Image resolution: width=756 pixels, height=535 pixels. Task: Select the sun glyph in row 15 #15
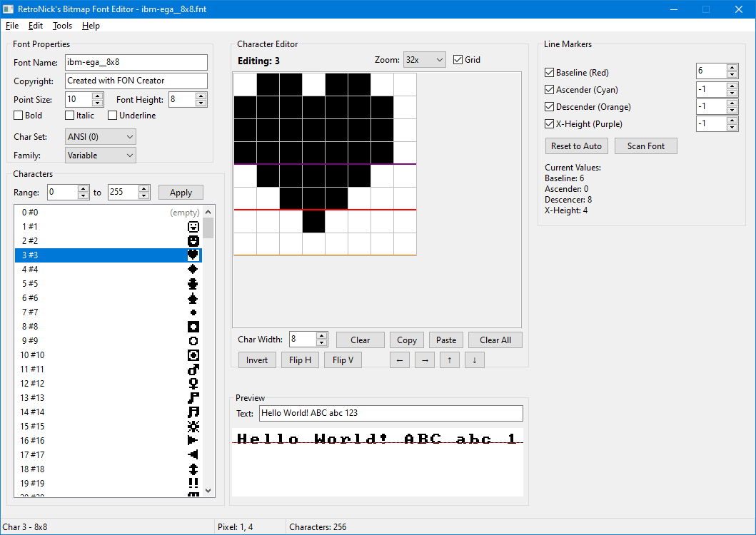pos(193,426)
